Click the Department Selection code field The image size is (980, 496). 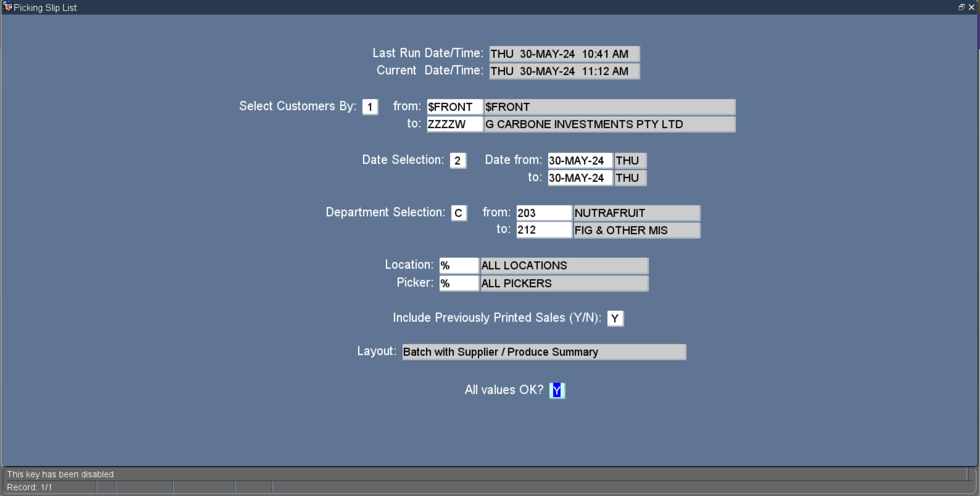coord(459,213)
